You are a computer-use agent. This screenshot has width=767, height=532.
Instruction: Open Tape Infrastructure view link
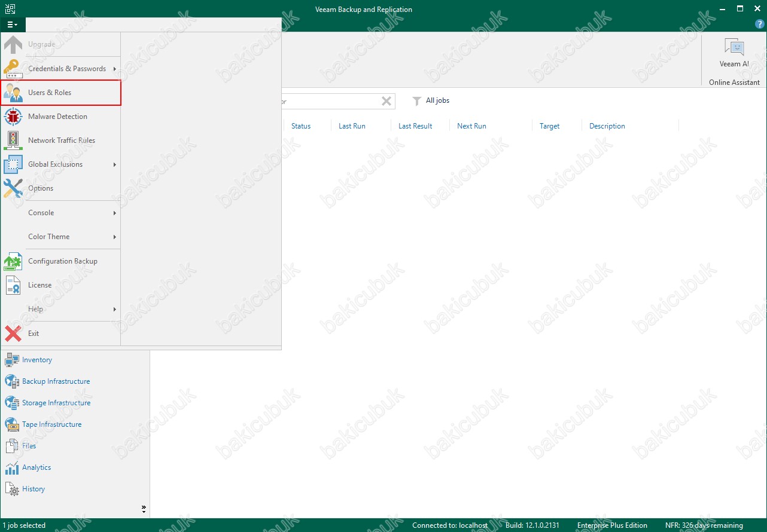tap(52, 424)
